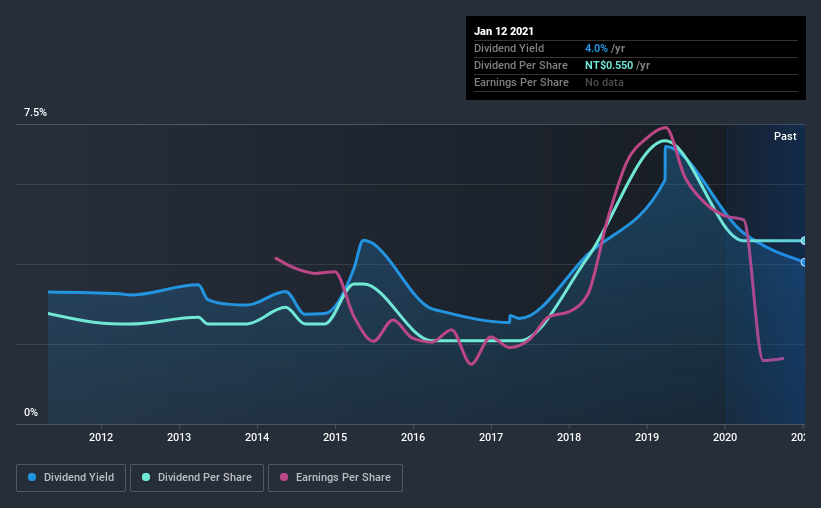Click the 2020 x-axis label
Image resolution: width=821 pixels, height=508 pixels.
pos(725,437)
